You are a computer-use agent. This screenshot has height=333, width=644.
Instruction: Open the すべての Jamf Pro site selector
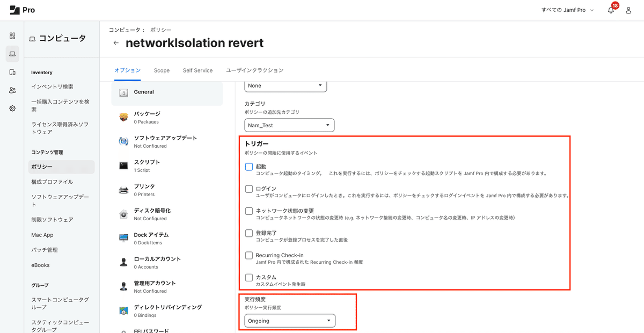(x=567, y=10)
